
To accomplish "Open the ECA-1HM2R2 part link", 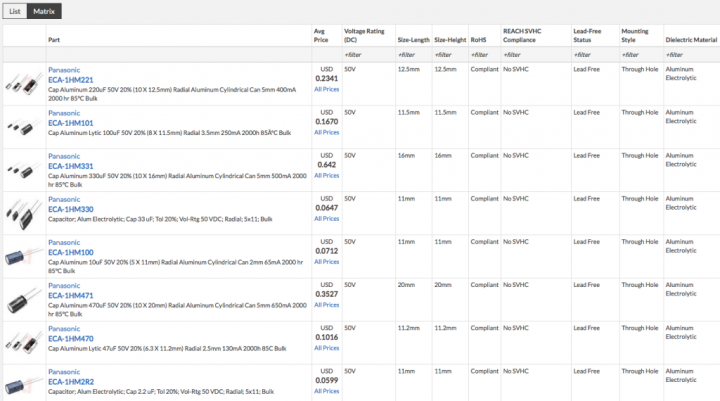I will 71,382.
